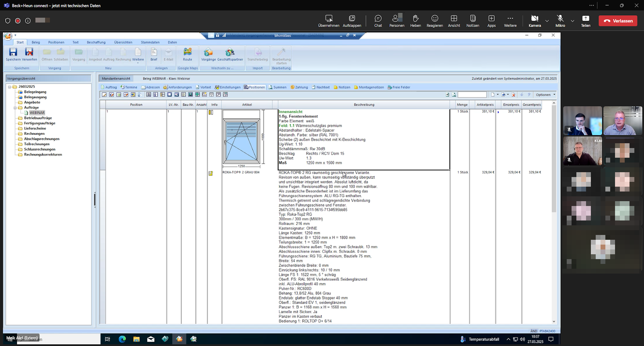Open the Optionen dropdown in positions toolbar

click(545, 95)
